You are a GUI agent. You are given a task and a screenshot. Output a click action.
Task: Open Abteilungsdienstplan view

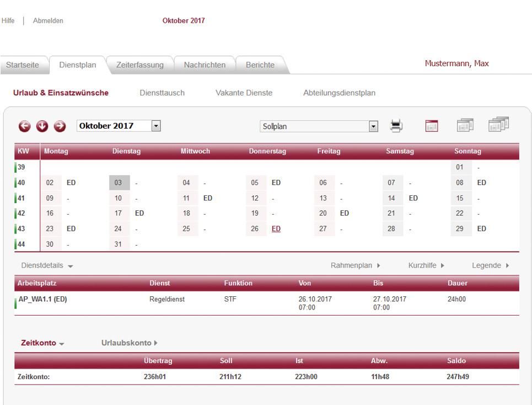click(339, 93)
